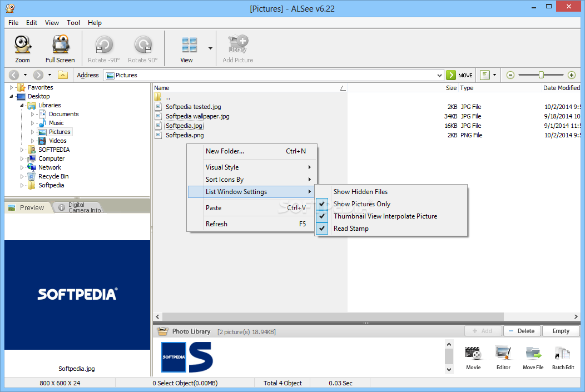This screenshot has width=585, height=392.
Task: Open the back history dropdown arrow
Action: (26, 75)
